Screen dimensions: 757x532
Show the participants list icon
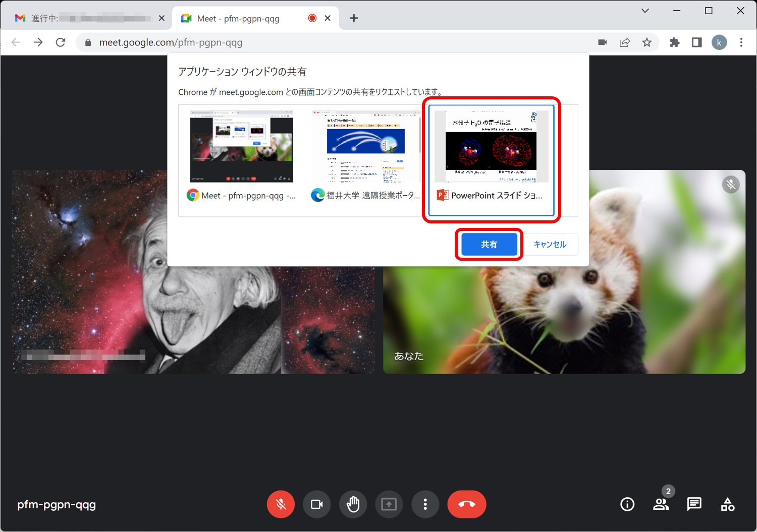point(661,504)
